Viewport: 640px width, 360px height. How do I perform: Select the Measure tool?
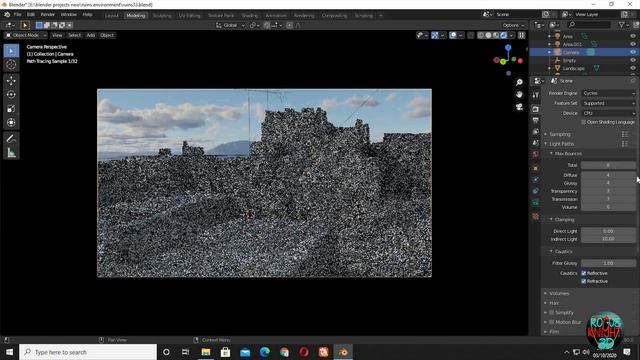(11, 153)
